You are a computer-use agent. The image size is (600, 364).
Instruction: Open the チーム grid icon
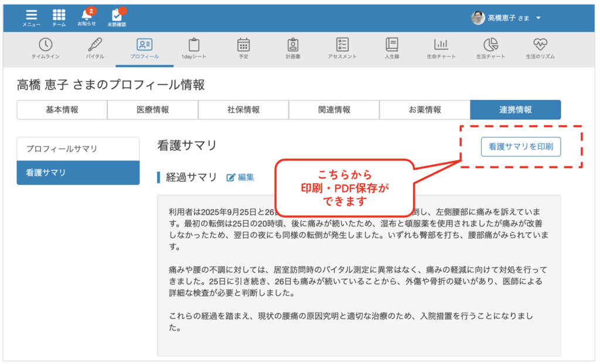click(59, 16)
